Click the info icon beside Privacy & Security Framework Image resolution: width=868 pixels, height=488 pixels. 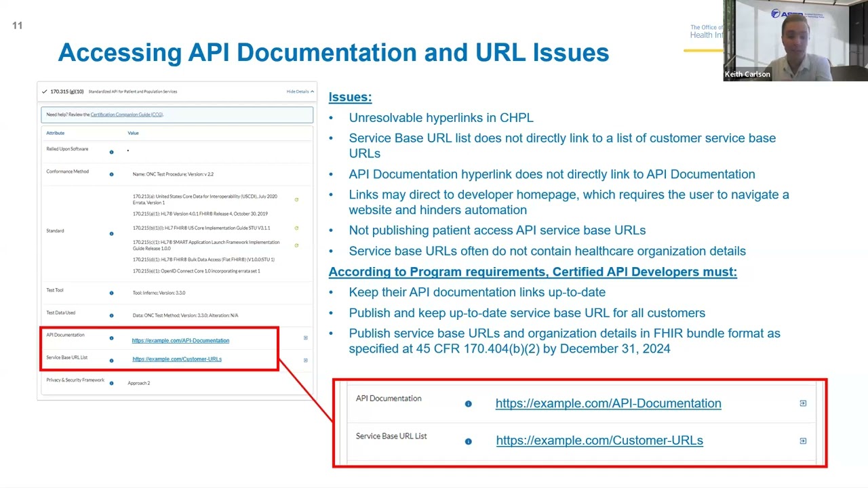pyautogui.click(x=112, y=383)
